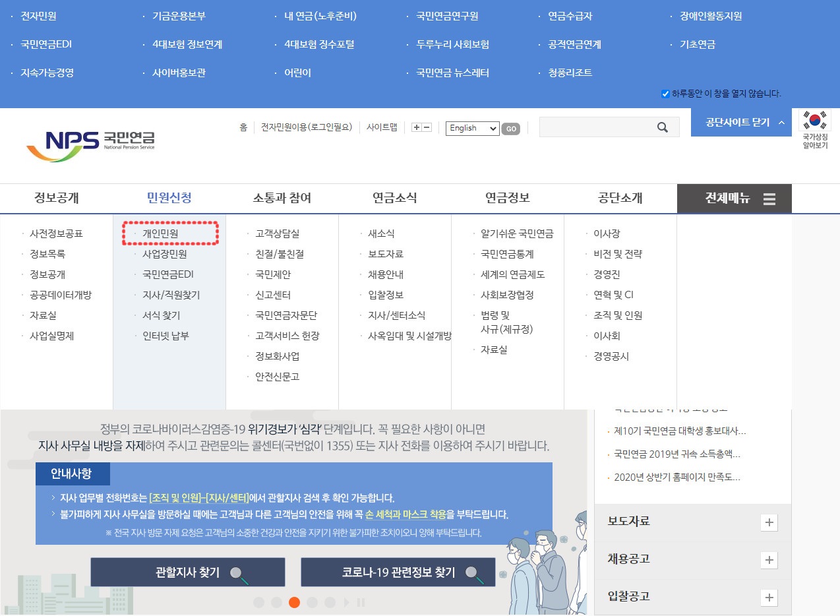
Task: Open the English language dropdown
Action: (x=472, y=128)
